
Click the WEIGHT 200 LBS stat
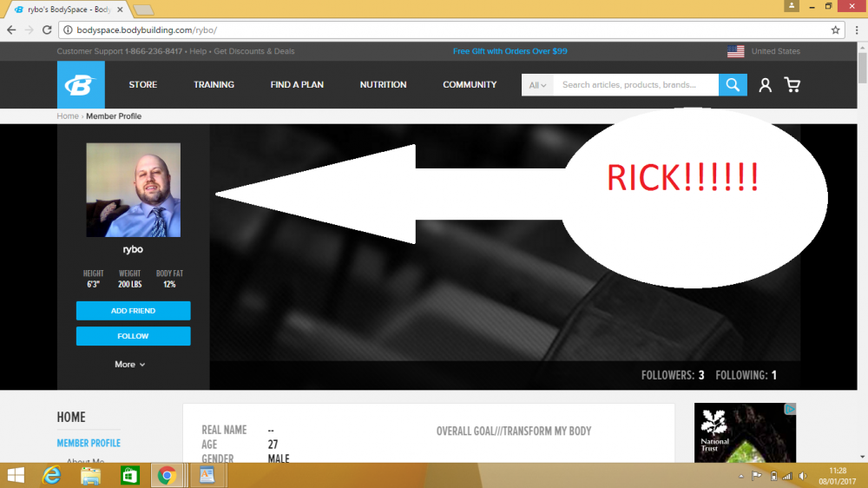[130, 279]
